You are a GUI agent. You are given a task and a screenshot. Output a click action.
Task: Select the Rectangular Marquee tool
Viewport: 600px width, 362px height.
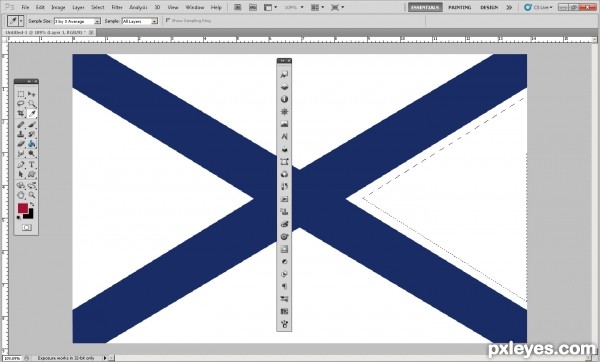(21, 94)
